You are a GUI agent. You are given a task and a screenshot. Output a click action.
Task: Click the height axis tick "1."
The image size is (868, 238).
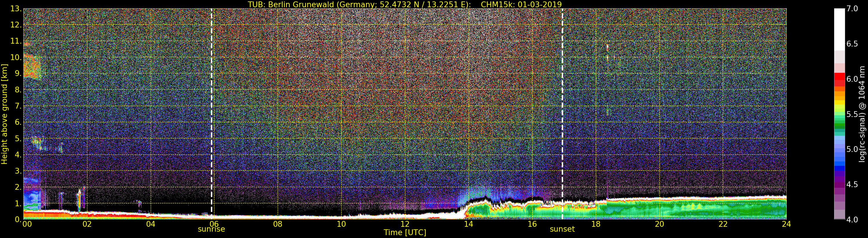pos(18,203)
